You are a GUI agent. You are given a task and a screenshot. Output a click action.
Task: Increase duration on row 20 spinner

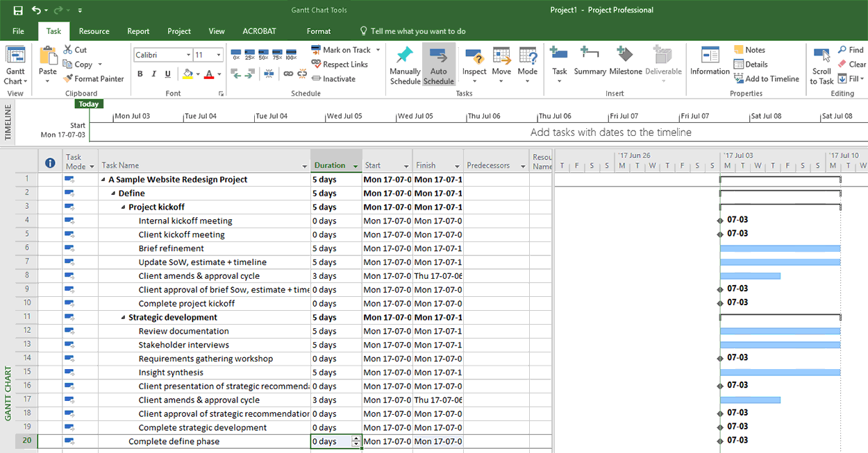[356, 438]
